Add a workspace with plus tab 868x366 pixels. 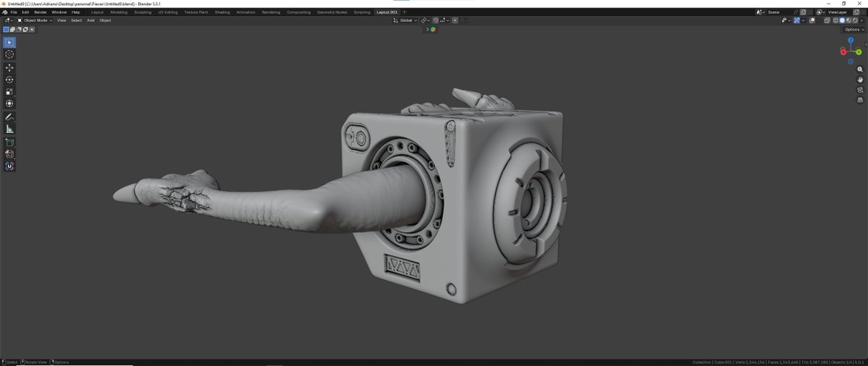coord(404,12)
